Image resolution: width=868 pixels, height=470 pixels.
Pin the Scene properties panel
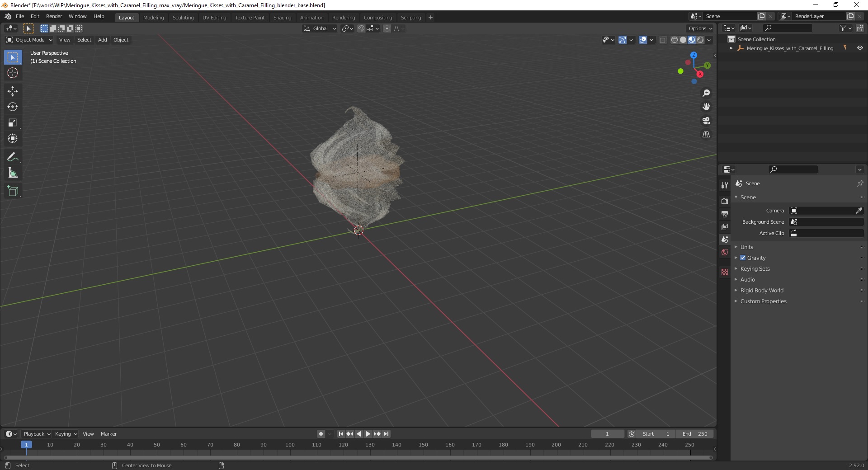(x=860, y=183)
